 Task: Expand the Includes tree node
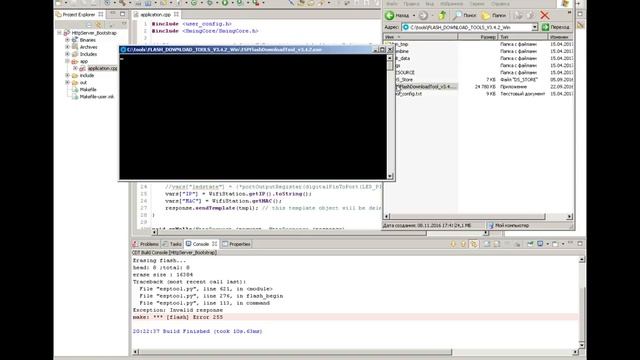(x=67, y=54)
